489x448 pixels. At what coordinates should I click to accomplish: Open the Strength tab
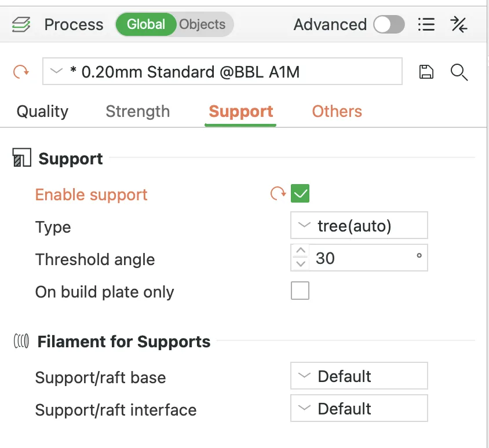click(138, 111)
